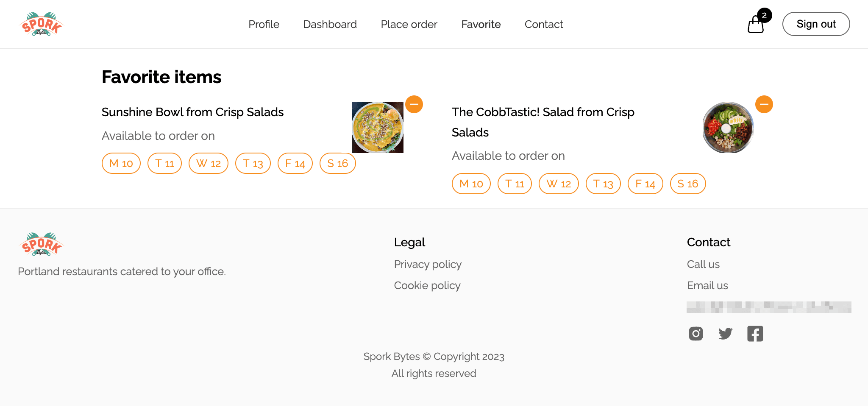The height and width of the screenshot is (407, 868).
Task: Select the T 13 pill under Sunshine Bowl
Action: (x=253, y=163)
